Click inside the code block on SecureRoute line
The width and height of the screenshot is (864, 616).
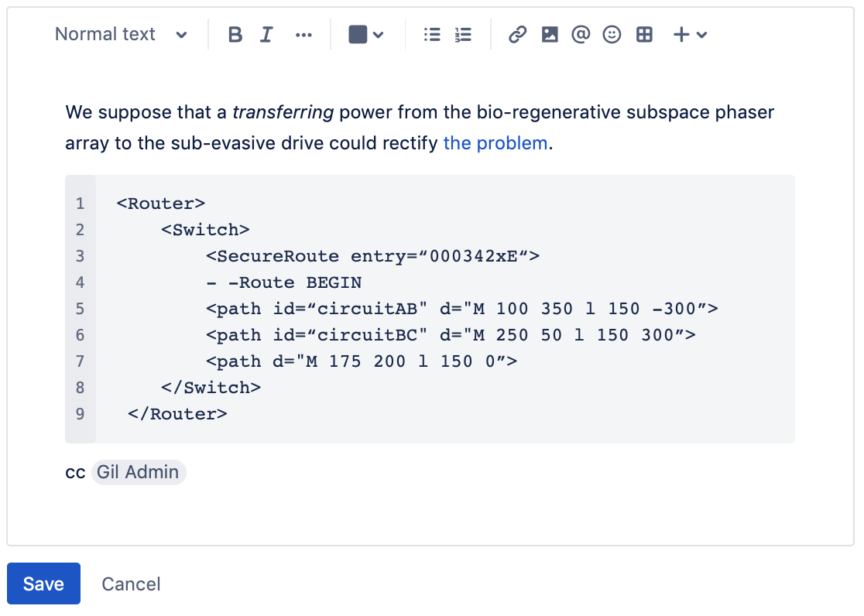372,256
